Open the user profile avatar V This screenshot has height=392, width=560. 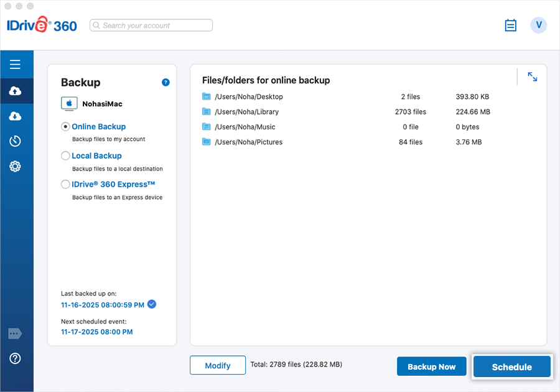pos(538,25)
